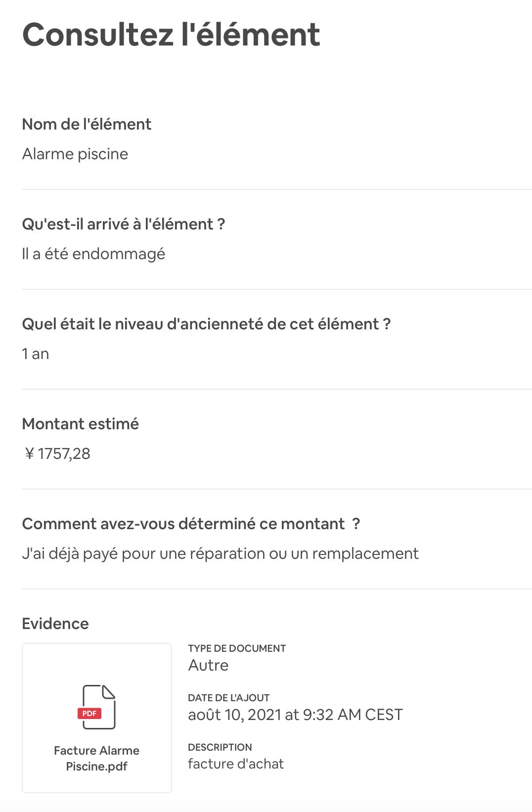This screenshot has width=532, height=812.
Task: Select the item age question about ancienneté
Action: point(206,324)
